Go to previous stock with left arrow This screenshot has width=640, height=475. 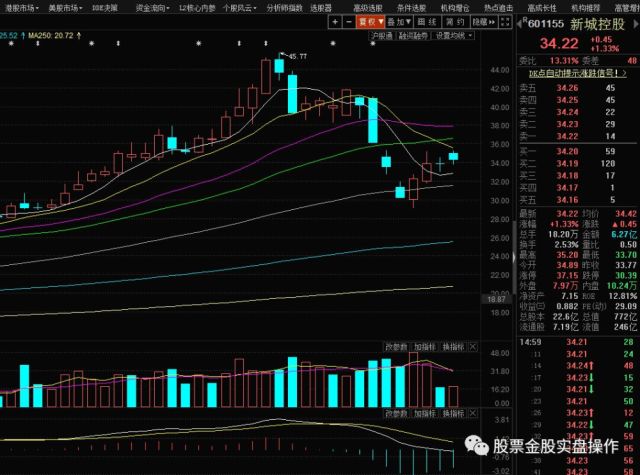(519, 24)
